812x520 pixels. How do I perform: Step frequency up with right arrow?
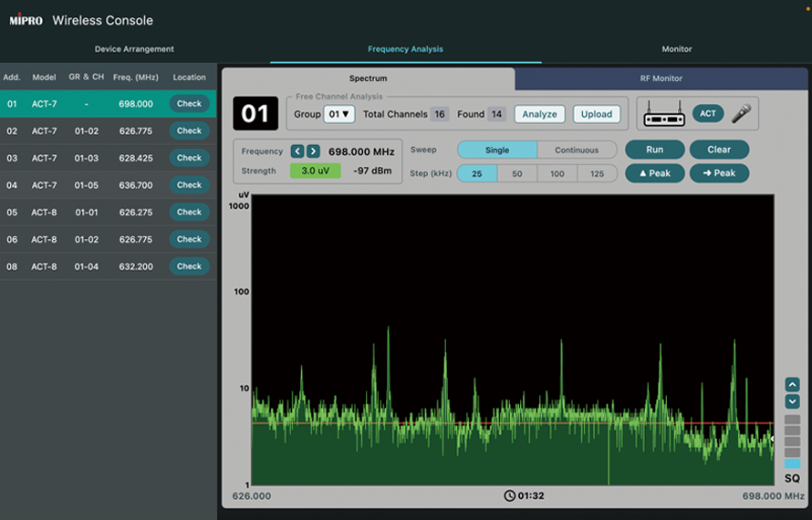click(313, 151)
